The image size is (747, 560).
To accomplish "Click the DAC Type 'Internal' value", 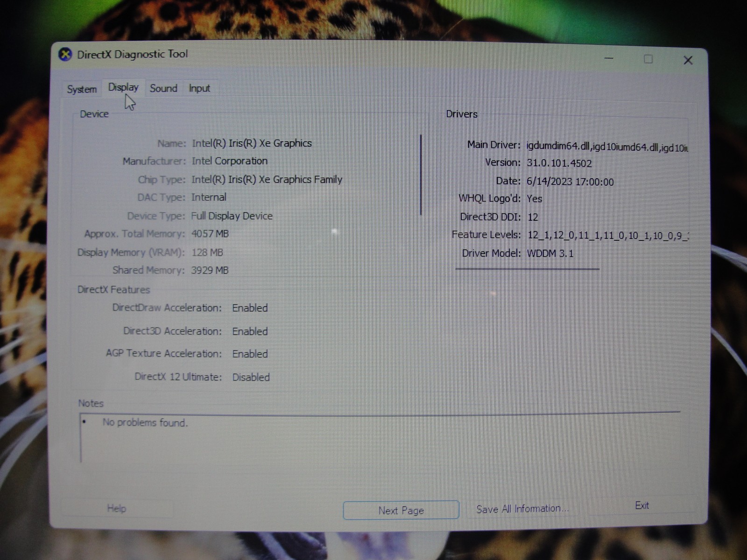I will coord(209,197).
